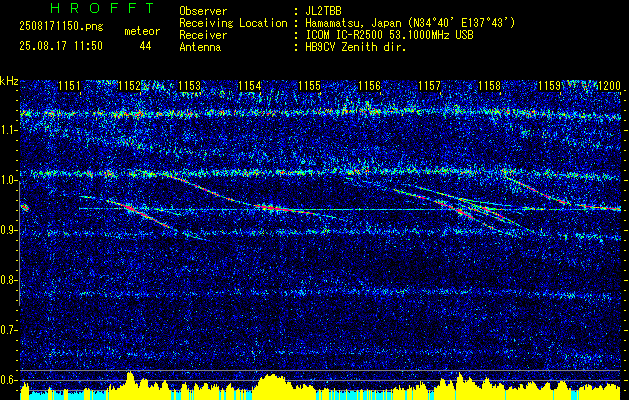Click the 1154 time marker
Screen dimensions: 629x400
250,86
